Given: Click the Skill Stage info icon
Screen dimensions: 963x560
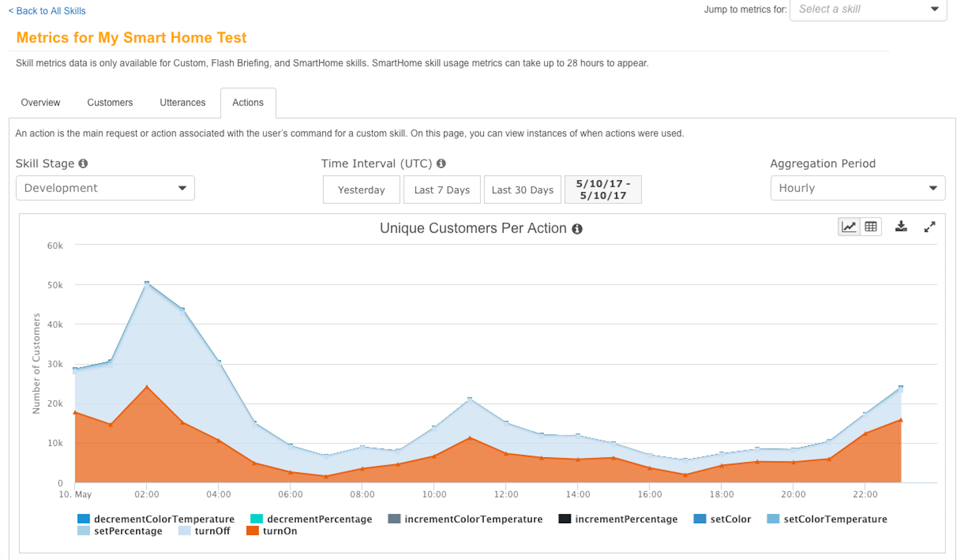Looking at the screenshot, I should [x=83, y=163].
